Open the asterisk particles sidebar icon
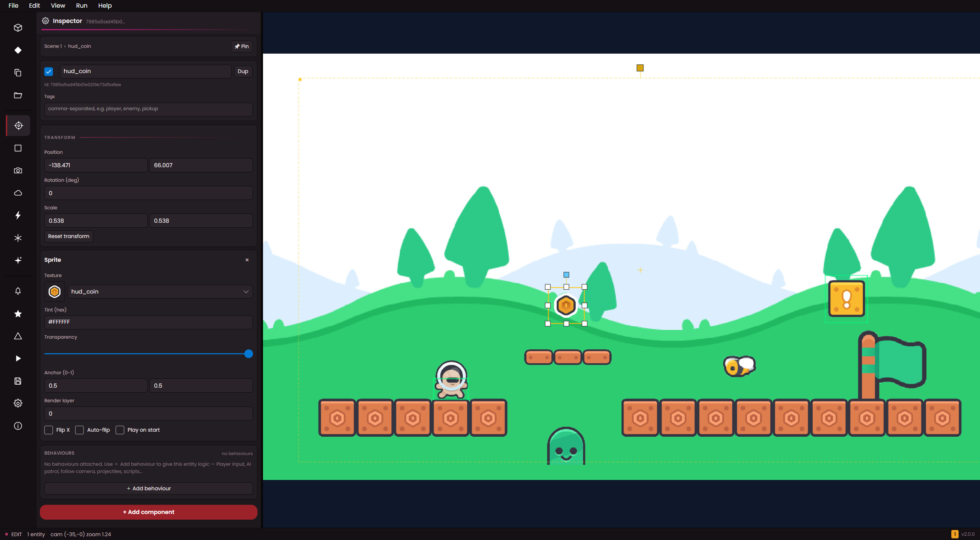 click(18, 238)
